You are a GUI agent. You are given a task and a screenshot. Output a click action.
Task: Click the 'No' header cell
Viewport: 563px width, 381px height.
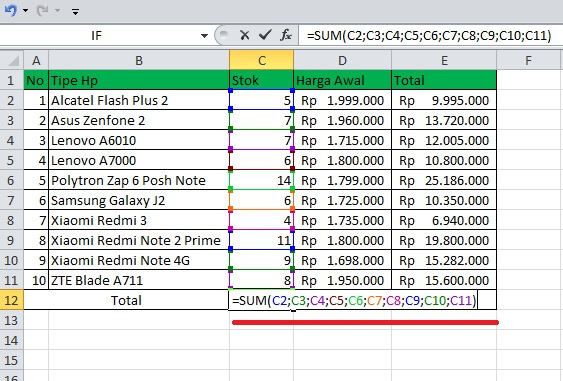[36, 80]
